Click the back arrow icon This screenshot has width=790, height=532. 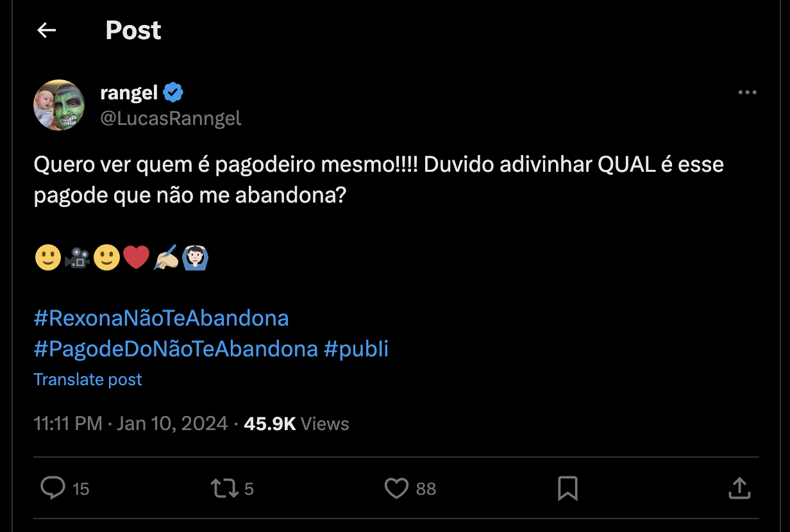point(47,30)
